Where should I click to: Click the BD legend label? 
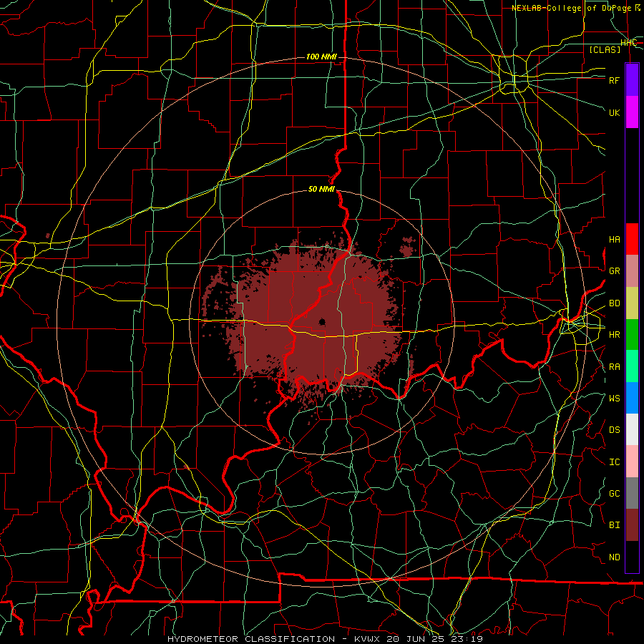point(614,303)
